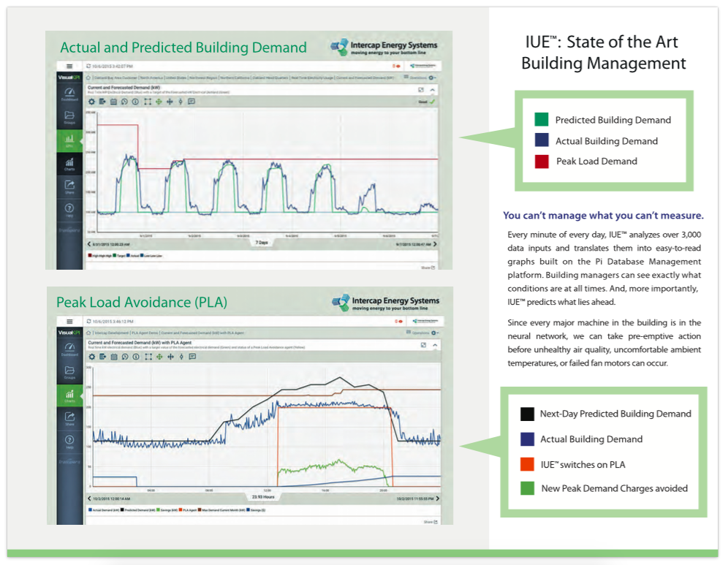Open comment icon in Building Demand chart toolbar

[x=192, y=102]
